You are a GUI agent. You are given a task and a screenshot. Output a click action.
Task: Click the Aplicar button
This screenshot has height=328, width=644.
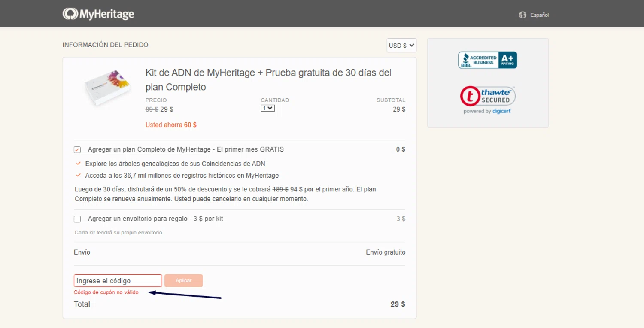coord(183,281)
